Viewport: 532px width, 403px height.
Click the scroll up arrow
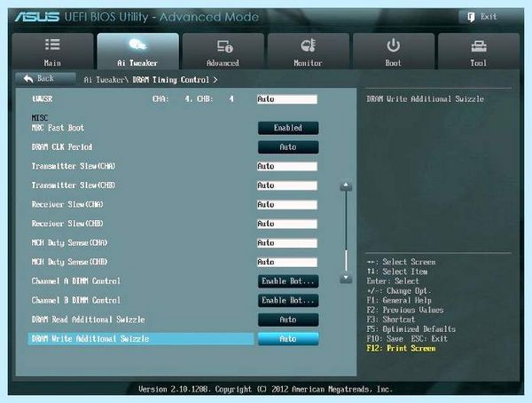point(346,186)
